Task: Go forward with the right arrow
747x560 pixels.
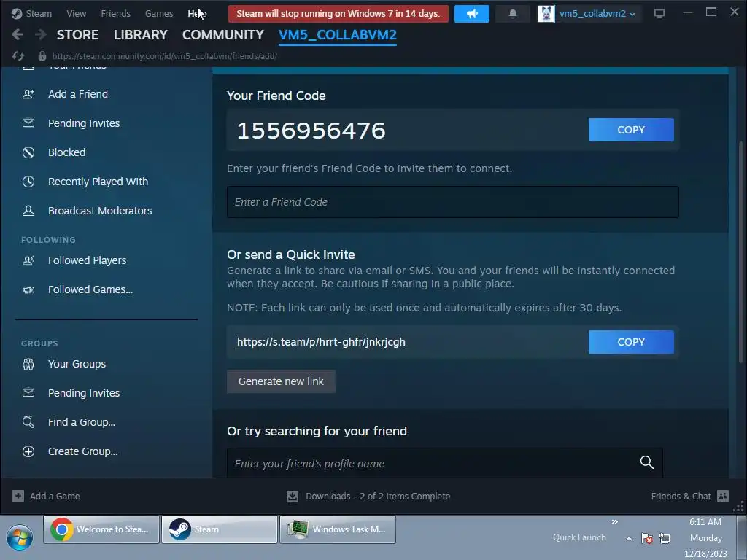Action: [41, 34]
